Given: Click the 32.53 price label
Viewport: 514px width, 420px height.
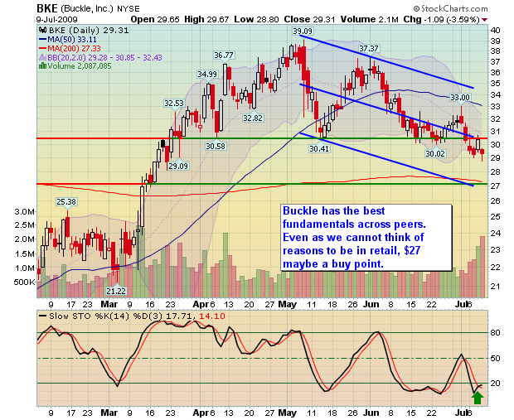Looking at the screenshot, I should 174,104.
